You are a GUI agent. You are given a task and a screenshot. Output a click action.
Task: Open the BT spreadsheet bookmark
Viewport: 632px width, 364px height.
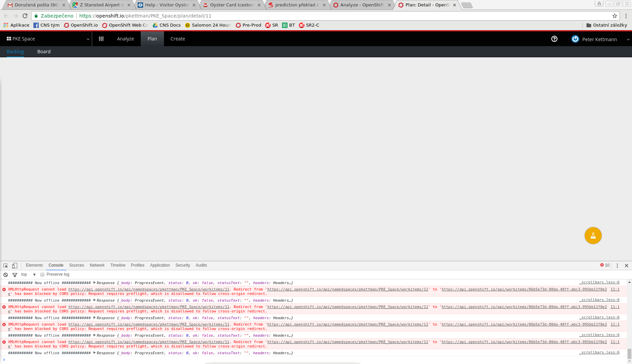[288, 25]
